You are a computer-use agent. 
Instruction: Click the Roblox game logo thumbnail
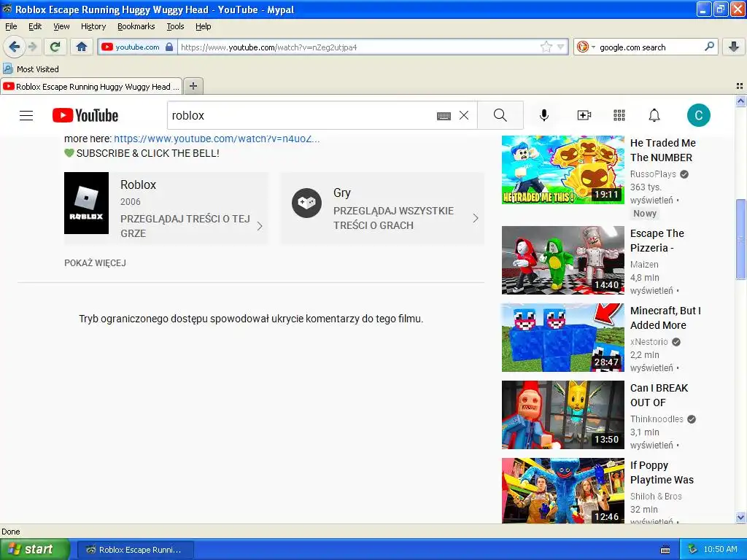[86, 203]
